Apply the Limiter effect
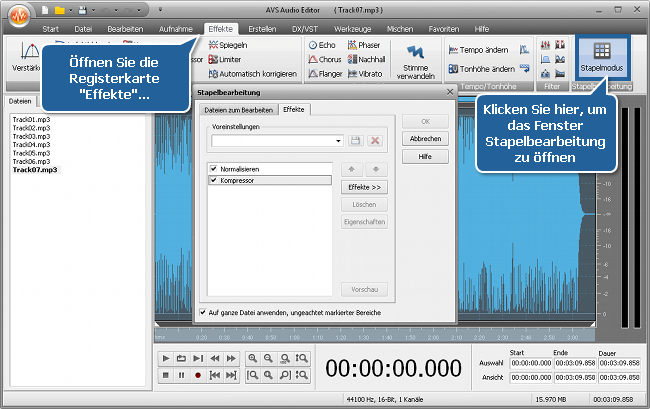The image size is (650, 409). (x=225, y=60)
